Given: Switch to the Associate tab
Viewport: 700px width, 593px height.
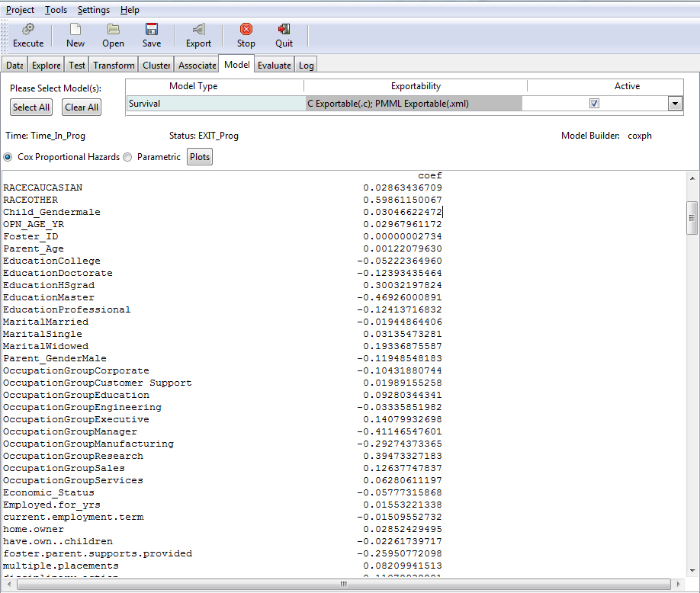Looking at the screenshot, I should click(x=197, y=65).
